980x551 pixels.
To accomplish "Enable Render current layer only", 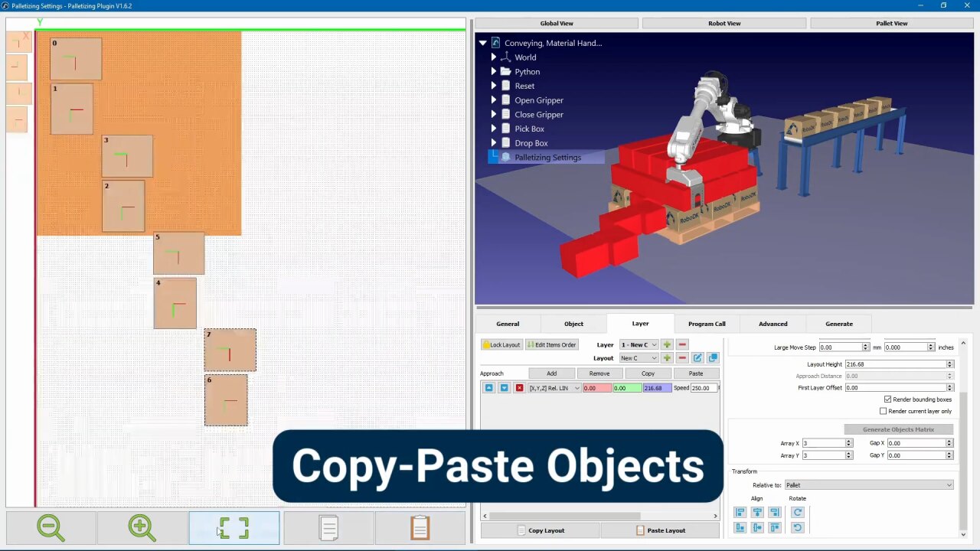I will [x=883, y=411].
